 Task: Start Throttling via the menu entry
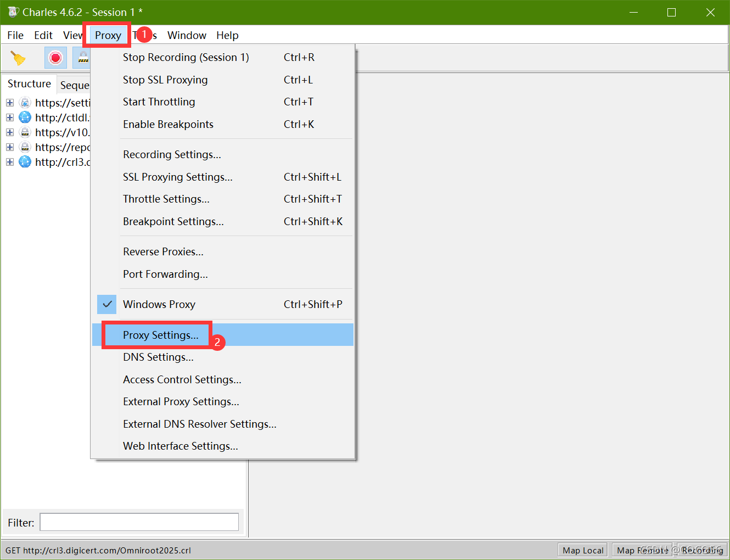159,102
